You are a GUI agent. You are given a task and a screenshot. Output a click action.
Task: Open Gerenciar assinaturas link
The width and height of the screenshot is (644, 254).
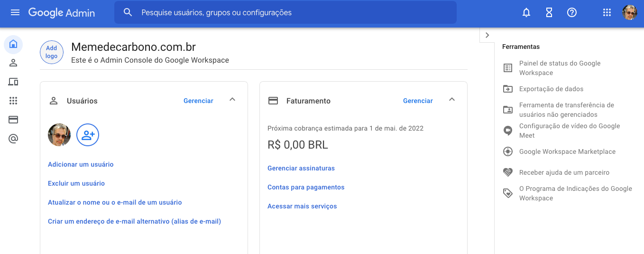click(x=301, y=168)
